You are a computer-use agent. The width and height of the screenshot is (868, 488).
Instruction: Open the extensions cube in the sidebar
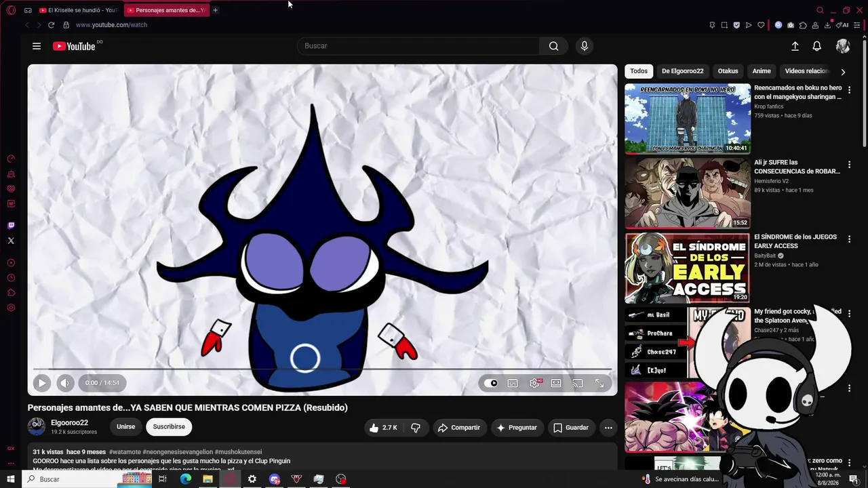pyautogui.click(x=11, y=293)
